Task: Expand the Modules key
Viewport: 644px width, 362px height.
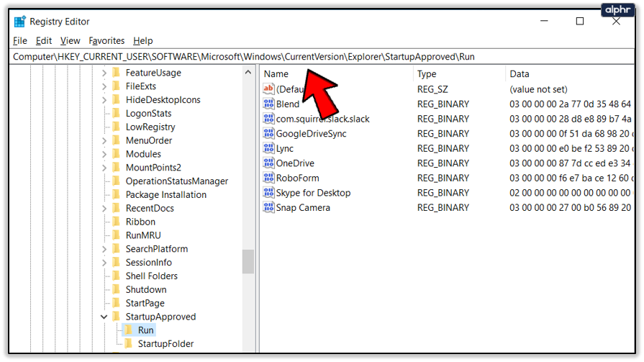Action: click(104, 154)
